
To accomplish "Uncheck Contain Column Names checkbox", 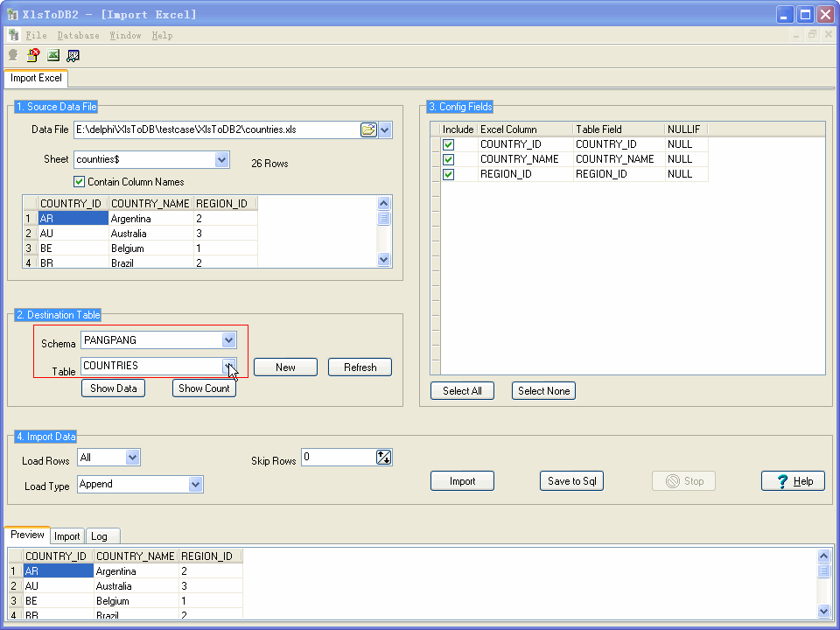I will 80,182.
